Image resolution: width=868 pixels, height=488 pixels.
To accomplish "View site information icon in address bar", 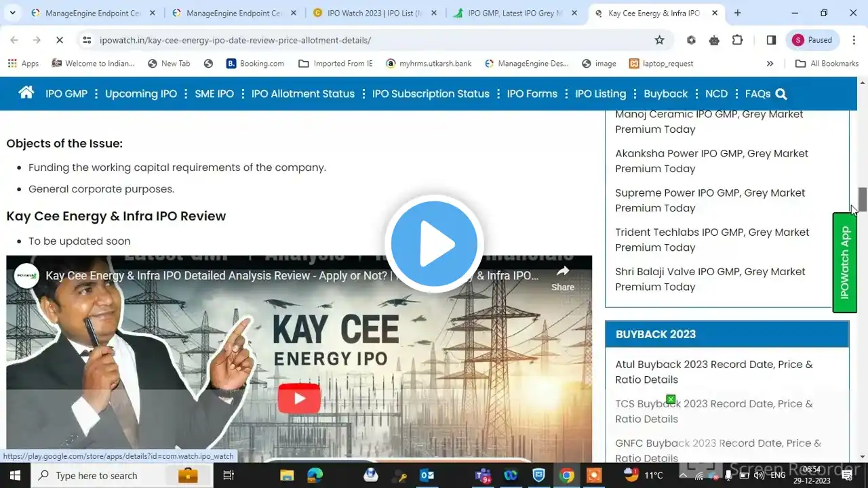I will (x=87, y=40).
